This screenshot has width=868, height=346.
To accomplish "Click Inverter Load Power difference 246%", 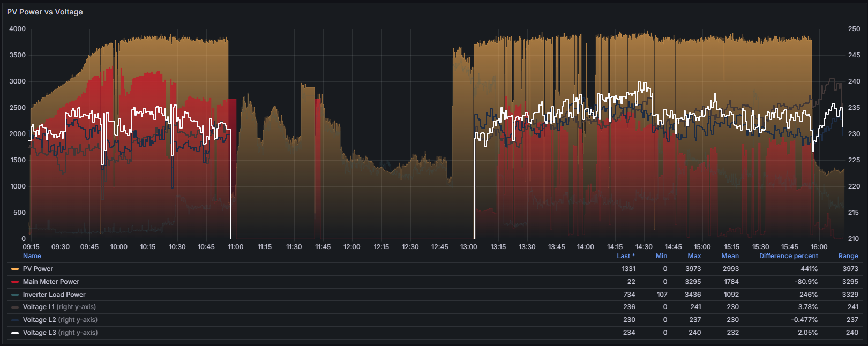I will (x=809, y=295).
